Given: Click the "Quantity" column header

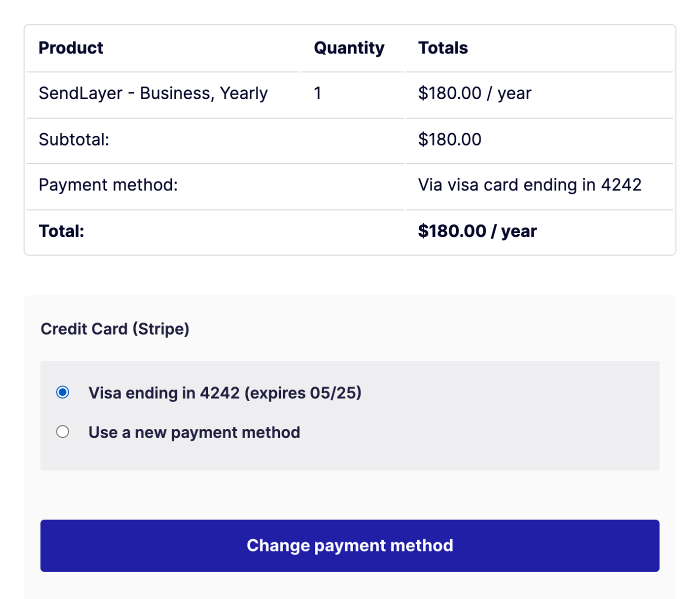Looking at the screenshot, I should tap(348, 47).
